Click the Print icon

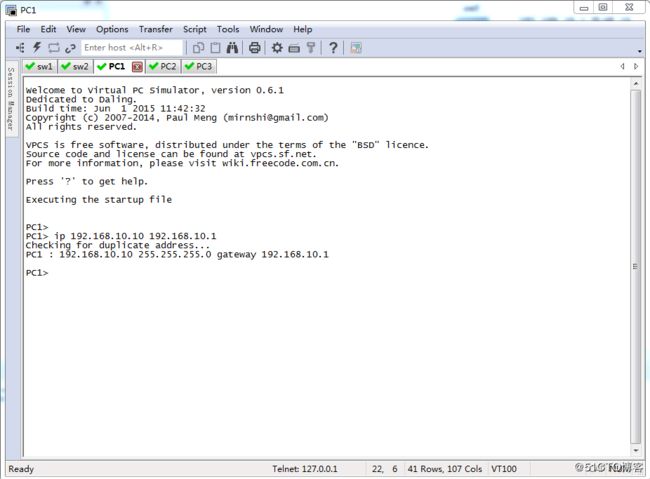255,48
